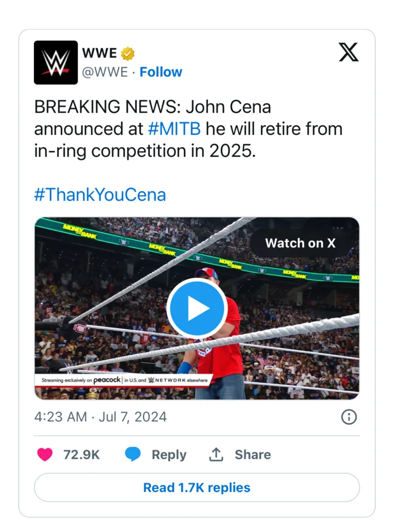Click the 72.9K likes count
Viewport: 394px width, 532px height.
pyautogui.click(x=81, y=455)
